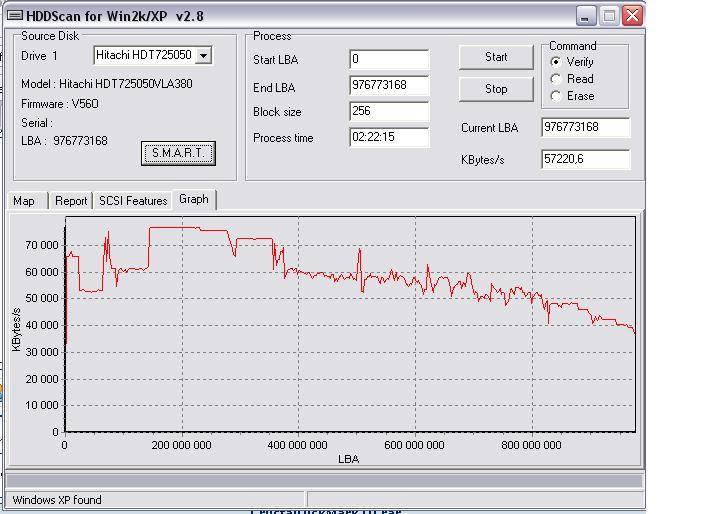714x514 pixels.
Task: Click the Start button
Action: coord(496,57)
